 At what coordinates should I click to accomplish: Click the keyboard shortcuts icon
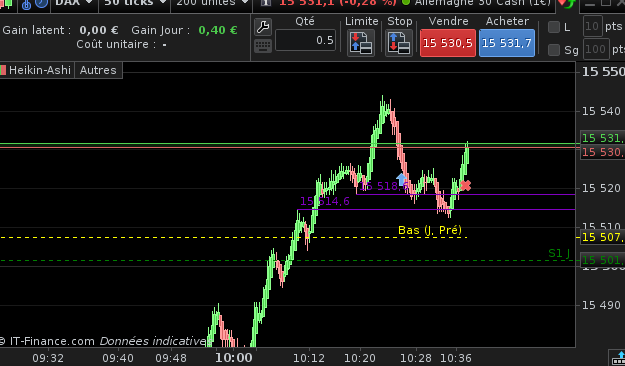tap(263, 46)
